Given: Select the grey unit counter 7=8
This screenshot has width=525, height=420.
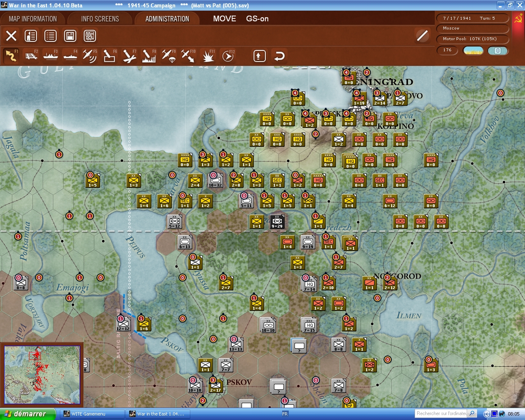Looking at the screenshot, I should [338, 386].
